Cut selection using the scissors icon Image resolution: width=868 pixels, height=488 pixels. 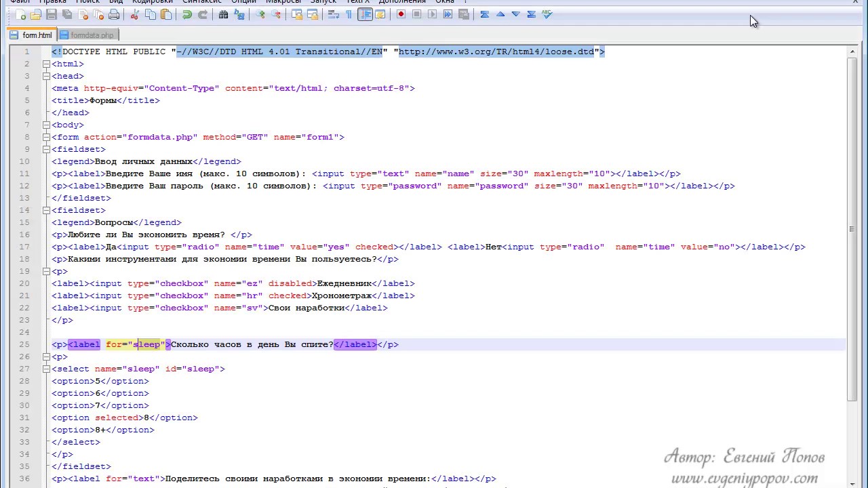pos(135,14)
